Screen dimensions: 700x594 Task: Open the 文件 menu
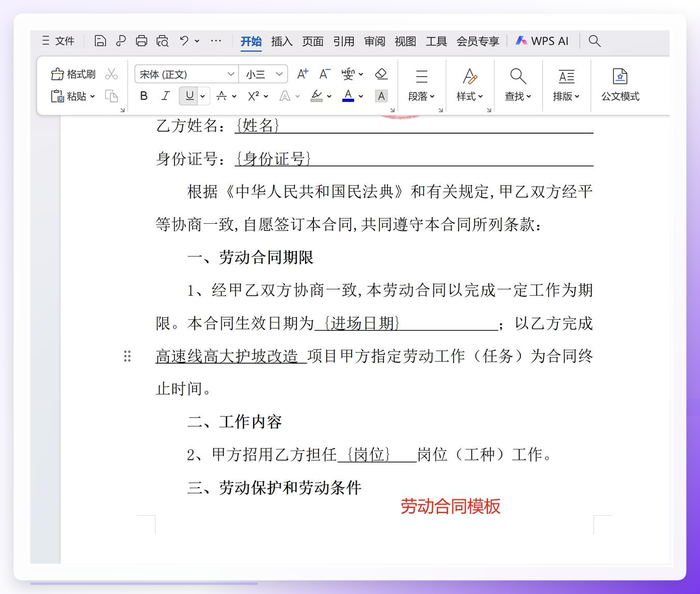pyautogui.click(x=58, y=41)
